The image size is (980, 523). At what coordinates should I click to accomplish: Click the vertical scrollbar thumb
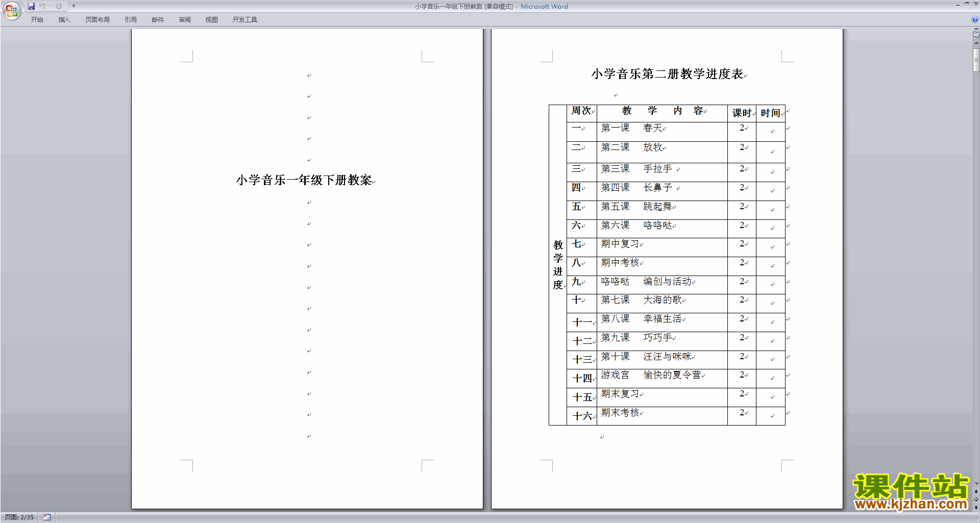[x=976, y=60]
